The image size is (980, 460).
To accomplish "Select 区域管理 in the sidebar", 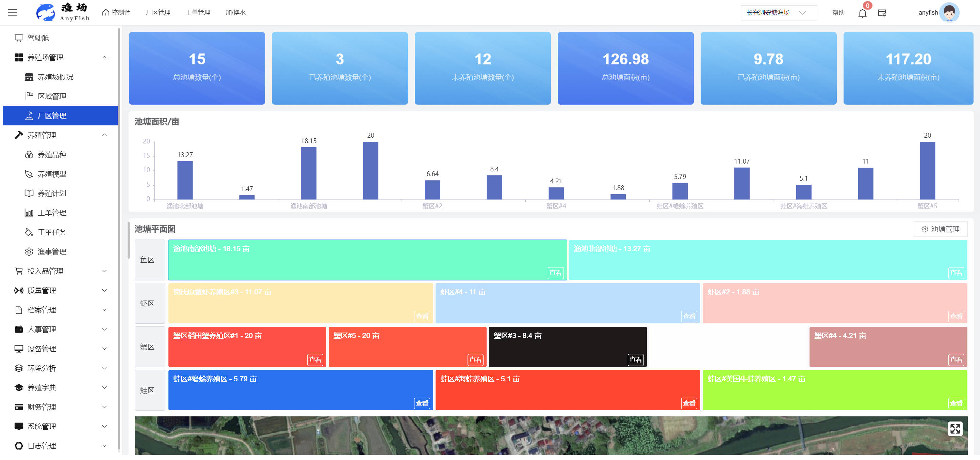I will pos(52,96).
